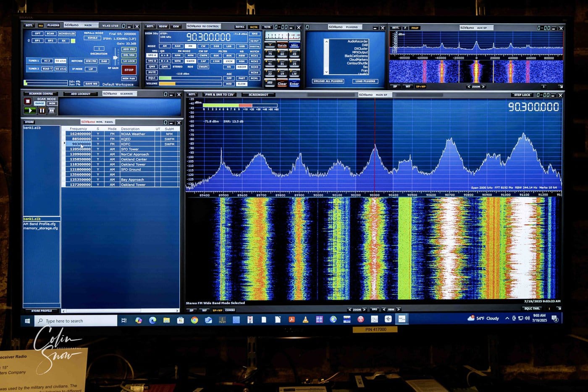Open the Copilot icon in the taskbar
This screenshot has height=392, width=588.
(x=139, y=320)
